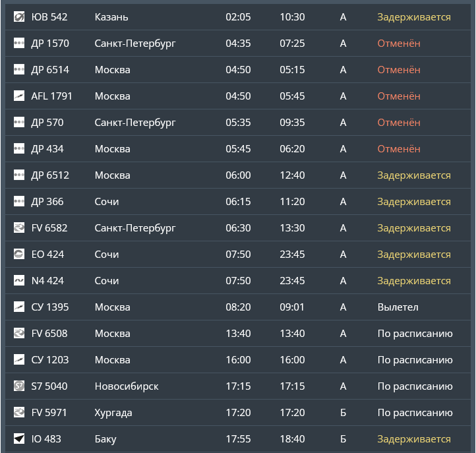Screen dimensions: 476x453
Task: Click the airline icon for flight ЮВ 542
Action: point(19,17)
